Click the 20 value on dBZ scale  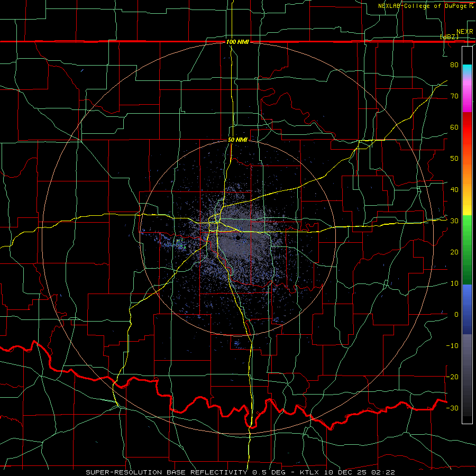pos(454,252)
